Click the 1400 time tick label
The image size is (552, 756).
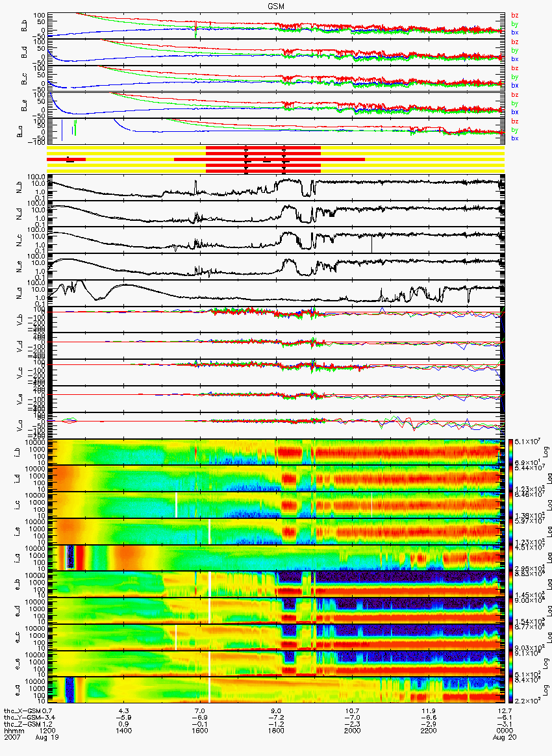click(x=125, y=731)
